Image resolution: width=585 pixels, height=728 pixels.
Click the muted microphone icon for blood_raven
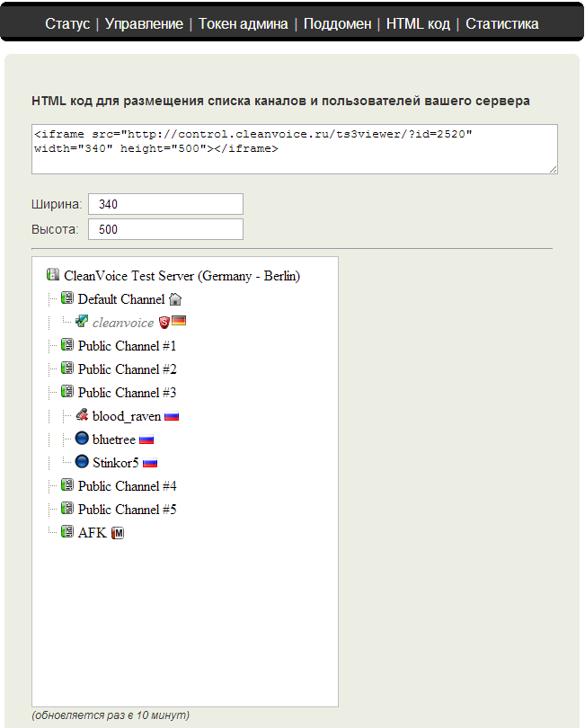click(x=82, y=415)
